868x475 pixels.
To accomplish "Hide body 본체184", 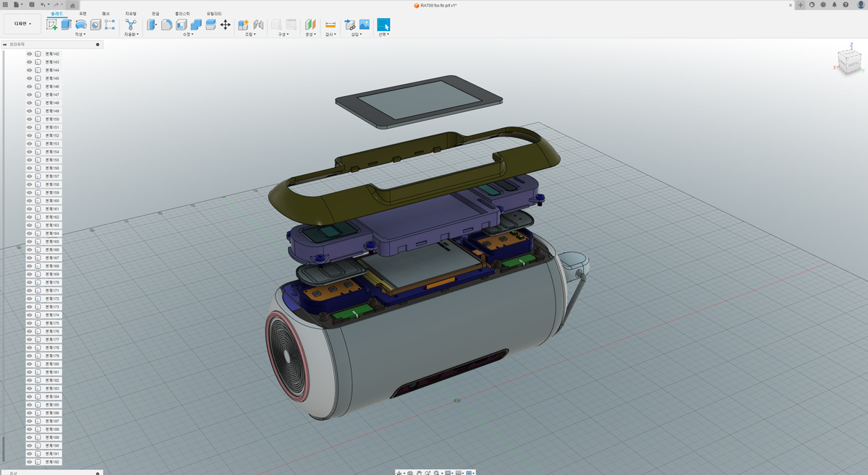I will [30, 396].
